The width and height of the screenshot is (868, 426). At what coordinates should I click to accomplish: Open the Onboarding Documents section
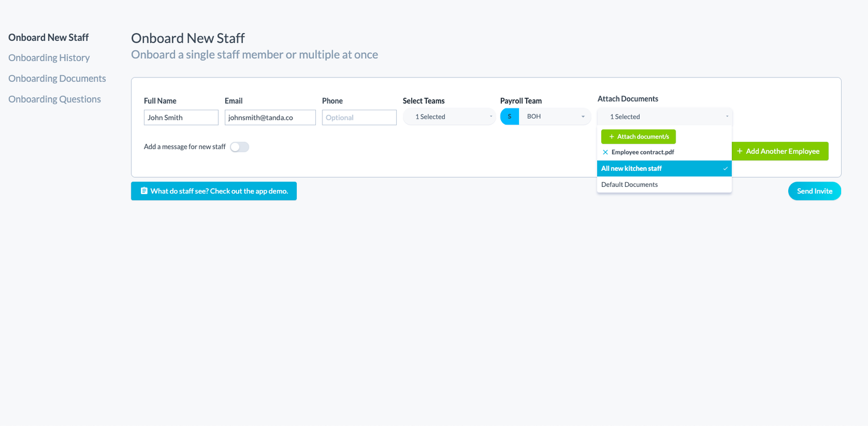57,78
